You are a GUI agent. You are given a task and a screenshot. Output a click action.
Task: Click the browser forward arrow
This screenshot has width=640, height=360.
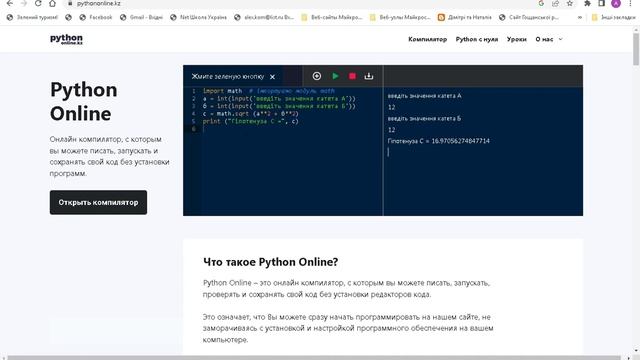(x=24, y=3)
